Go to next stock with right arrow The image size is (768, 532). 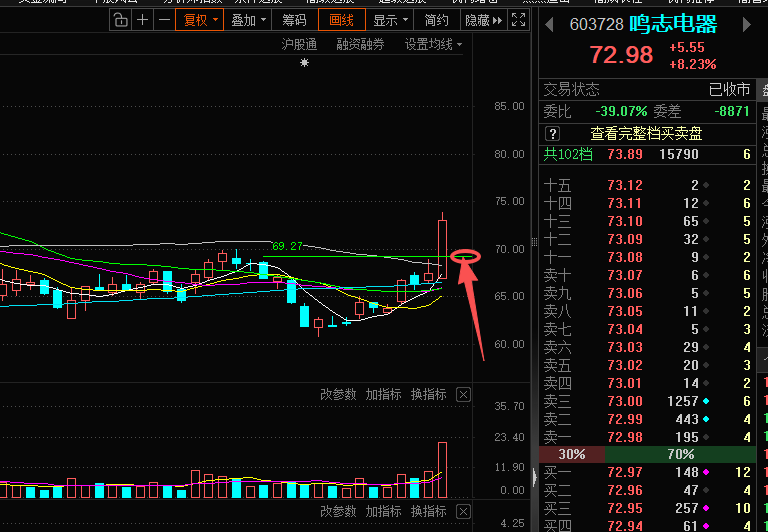746,24
